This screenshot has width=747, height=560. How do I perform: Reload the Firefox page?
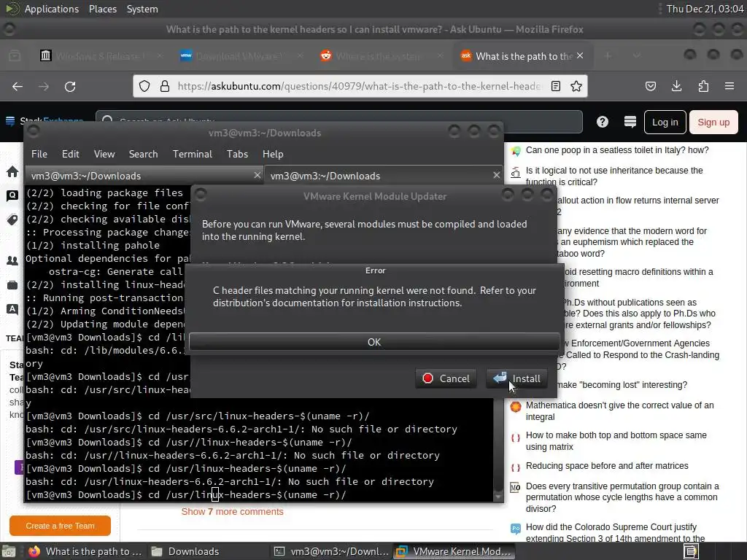(70, 86)
